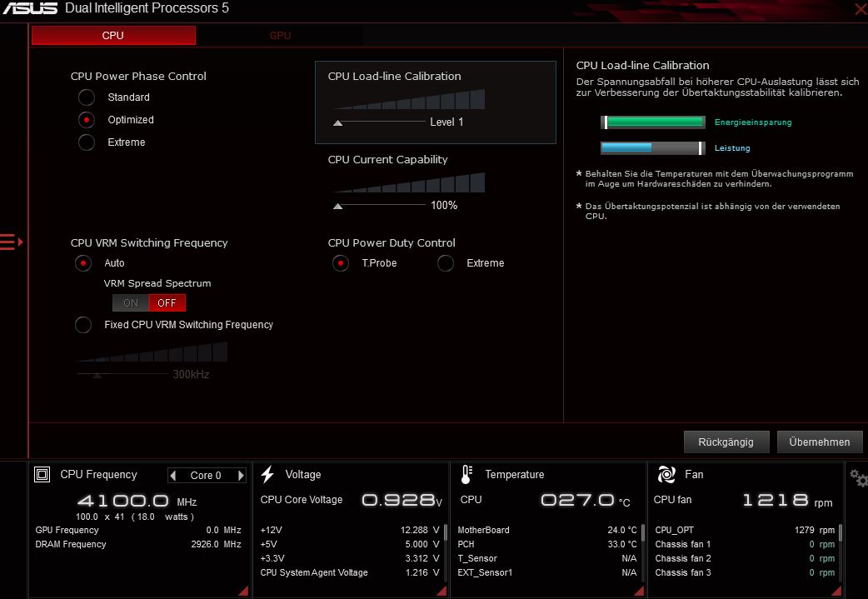Select Optimized power phase control
This screenshot has height=599, width=868.
87,120
